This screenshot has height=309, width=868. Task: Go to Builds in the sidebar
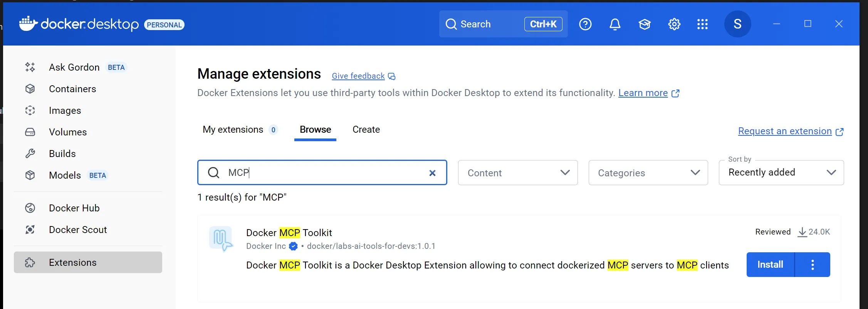[x=88, y=154]
